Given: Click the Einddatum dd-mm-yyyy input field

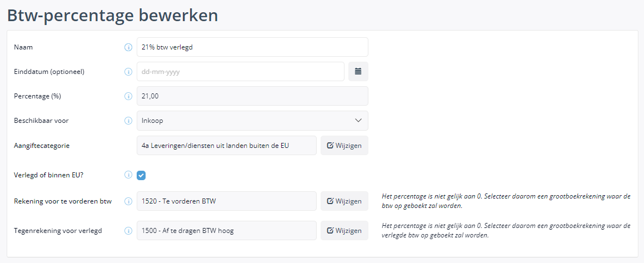Looking at the screenshot, I should click(x=241, y=72).
